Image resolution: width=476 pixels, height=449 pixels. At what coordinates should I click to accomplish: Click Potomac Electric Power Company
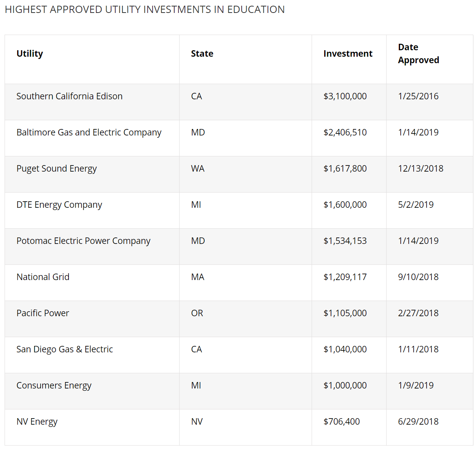(83, 241)
